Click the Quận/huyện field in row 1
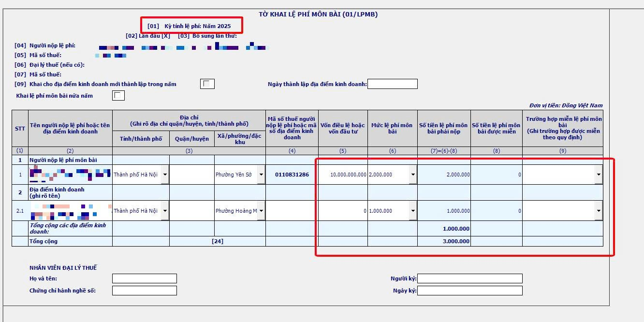The image size is (644, 322). point(191,175)
